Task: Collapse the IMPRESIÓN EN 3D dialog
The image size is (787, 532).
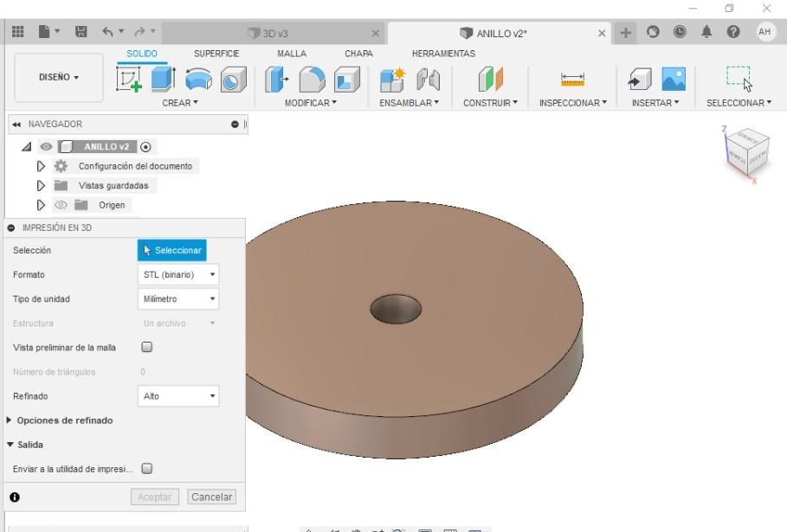Action: (x=11, y=228)
